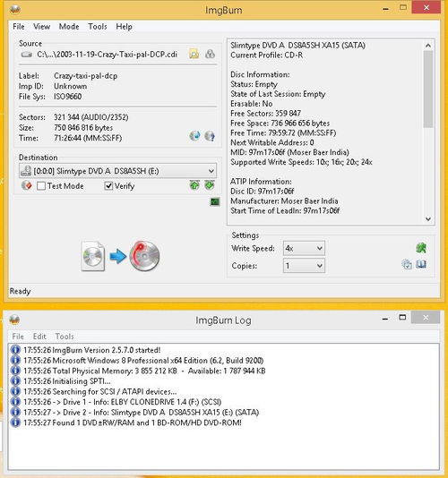Click the image information globe icon near Time
Viewport: 448px width, 478px height.
[195, 136]
